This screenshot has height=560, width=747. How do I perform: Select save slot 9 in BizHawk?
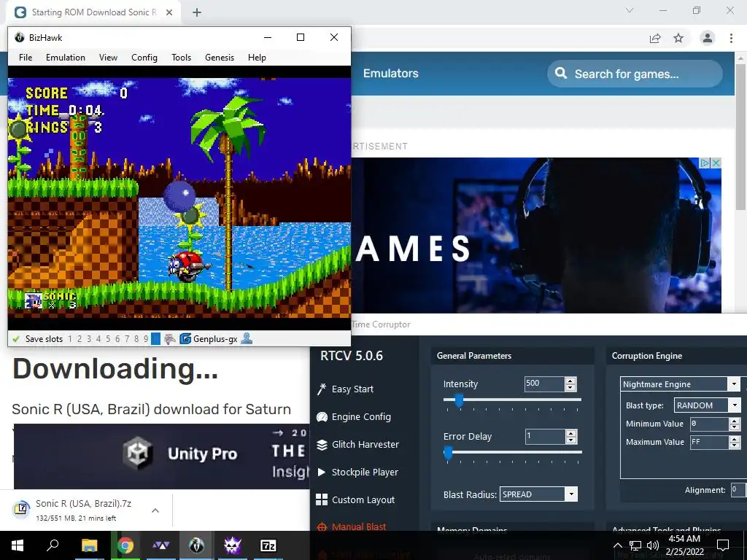point(146,339)
